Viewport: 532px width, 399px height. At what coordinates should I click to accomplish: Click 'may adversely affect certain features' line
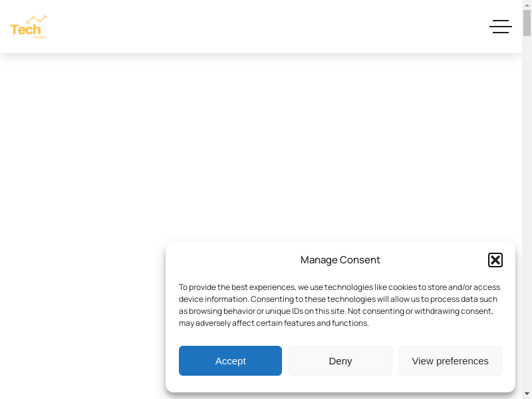tap(273, 323)
